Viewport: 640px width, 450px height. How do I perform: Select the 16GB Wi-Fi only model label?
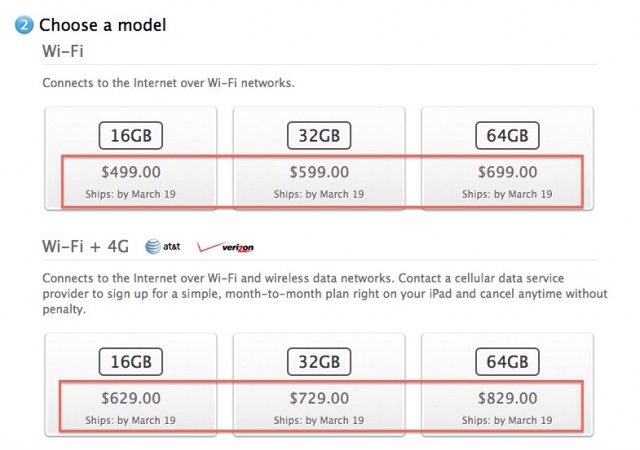pos(131,136)
